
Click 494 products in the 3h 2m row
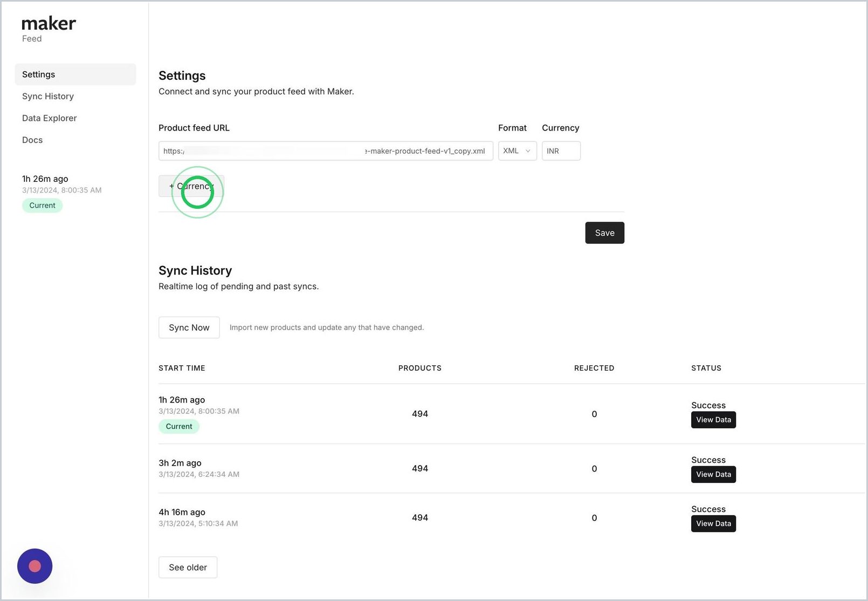419,468
